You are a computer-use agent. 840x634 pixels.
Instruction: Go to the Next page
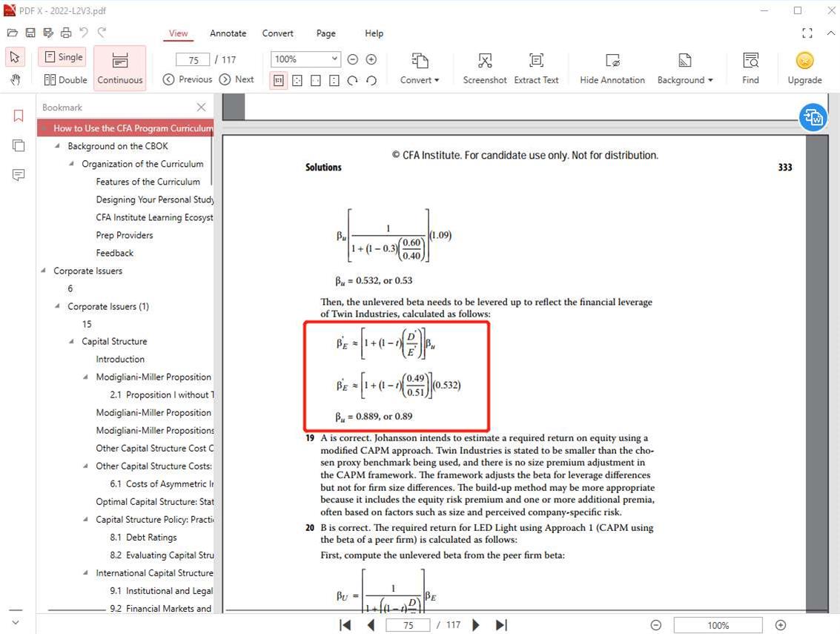(x=237, y=80)
